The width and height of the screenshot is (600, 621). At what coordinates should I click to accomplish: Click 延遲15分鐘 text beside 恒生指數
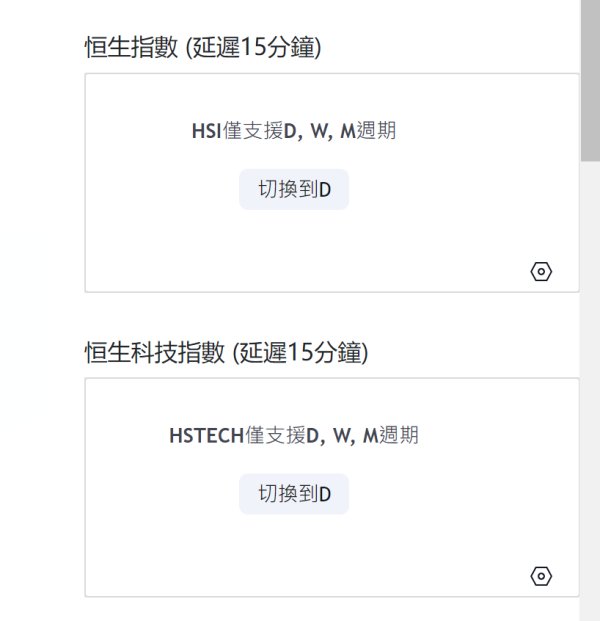tap(253, 47)
